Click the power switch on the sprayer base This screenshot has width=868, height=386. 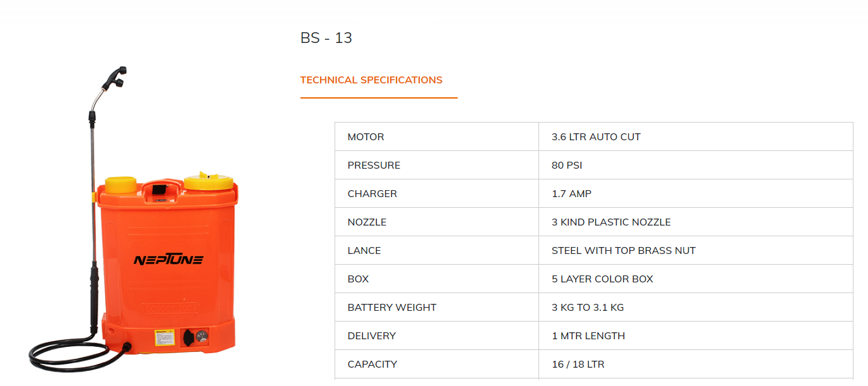(x=187, y=338)
